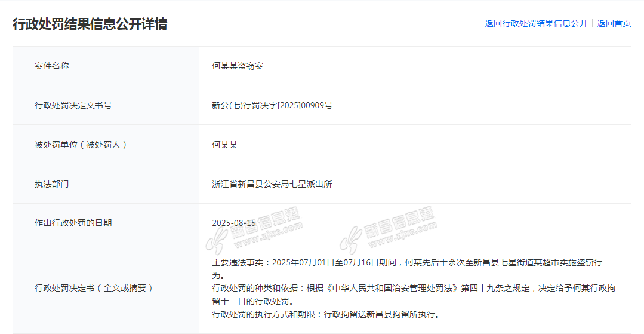The height and width of the screenshot is (334, 644).
Task: Click the punished person value 何某某
Action: (225, 145)
